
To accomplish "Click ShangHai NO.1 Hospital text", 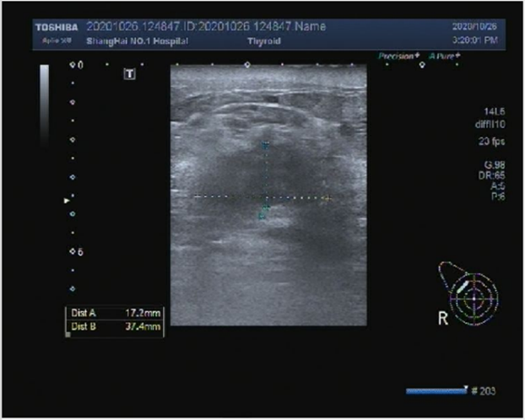I will [138, 41].
